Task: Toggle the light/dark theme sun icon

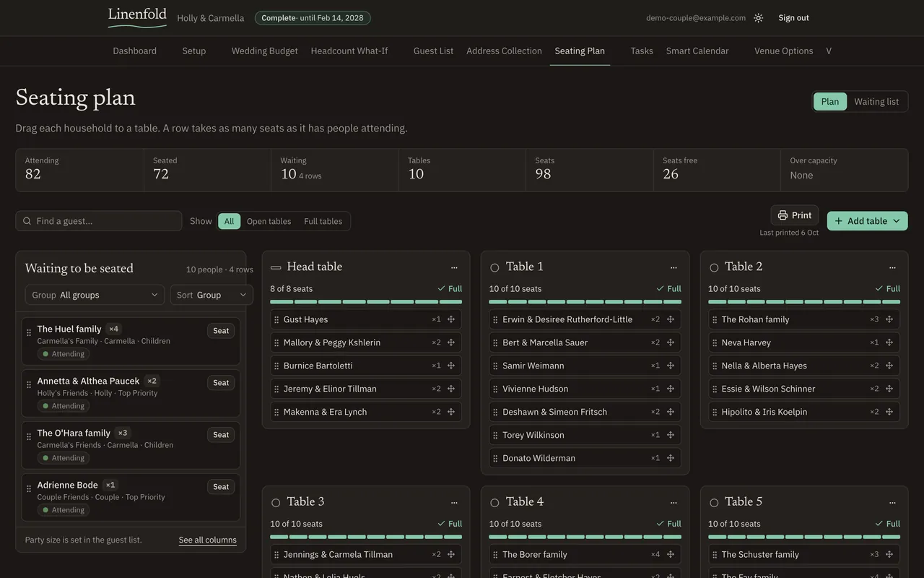Action: [x=758, y=18]
